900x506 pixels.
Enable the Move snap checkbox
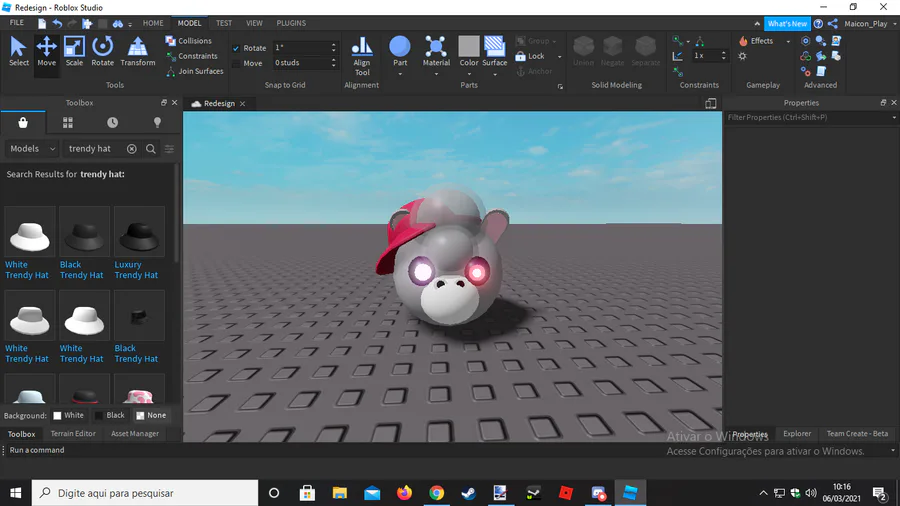[236, 63]
